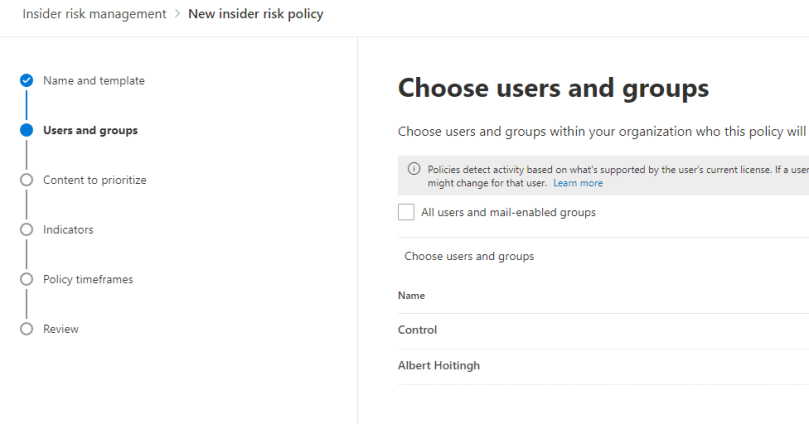
Task: Click the info icon in the license banner
Action: pyautogui.click(x=414, y=170)
